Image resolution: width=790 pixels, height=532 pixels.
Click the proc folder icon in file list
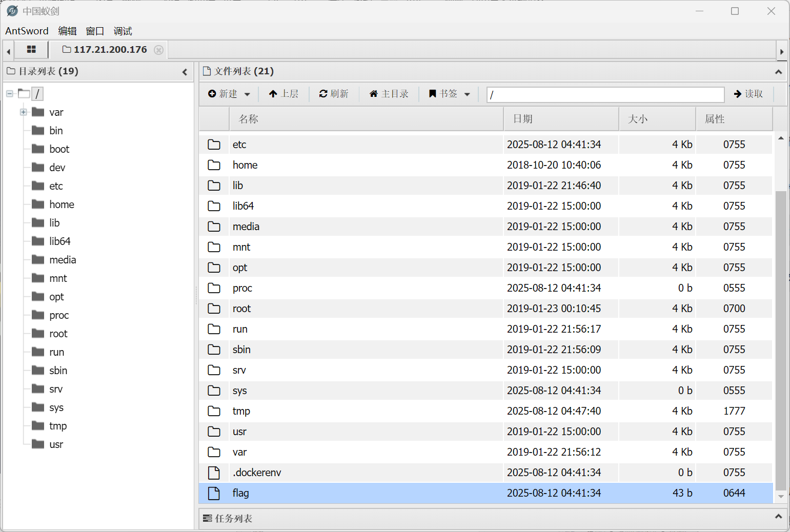[x=214, y=288]
